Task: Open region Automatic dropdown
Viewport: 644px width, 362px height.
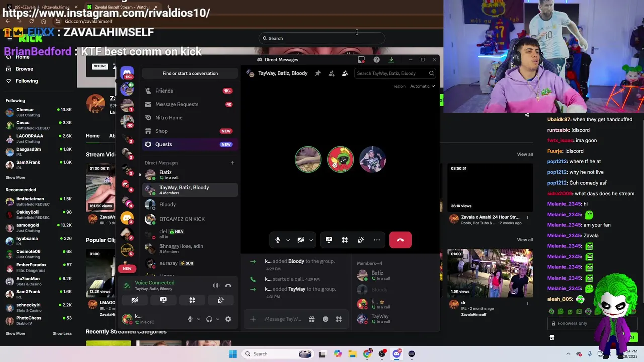Action: point(422,86)
